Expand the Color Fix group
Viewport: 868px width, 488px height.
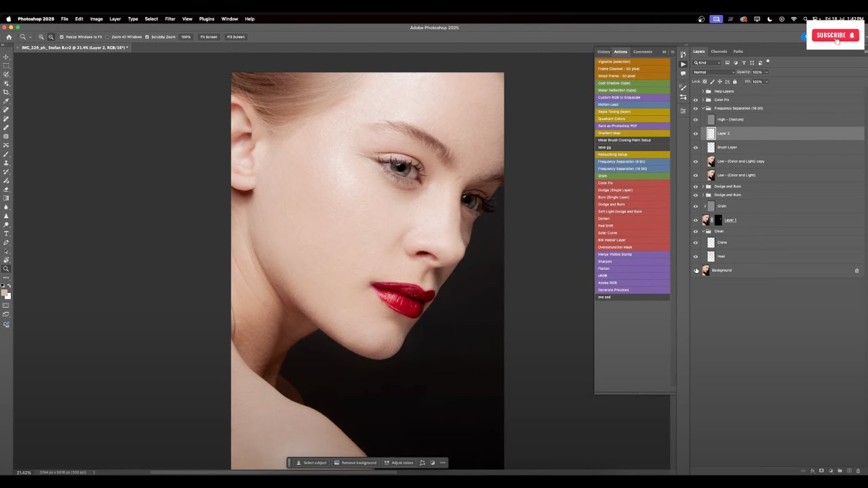point(703,100)
